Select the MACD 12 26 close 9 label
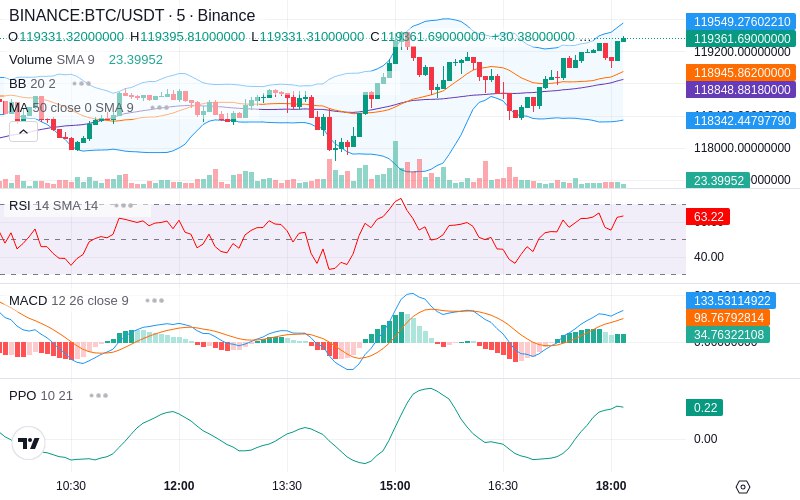This screenshot has width=800, height=500. (68, 300)
